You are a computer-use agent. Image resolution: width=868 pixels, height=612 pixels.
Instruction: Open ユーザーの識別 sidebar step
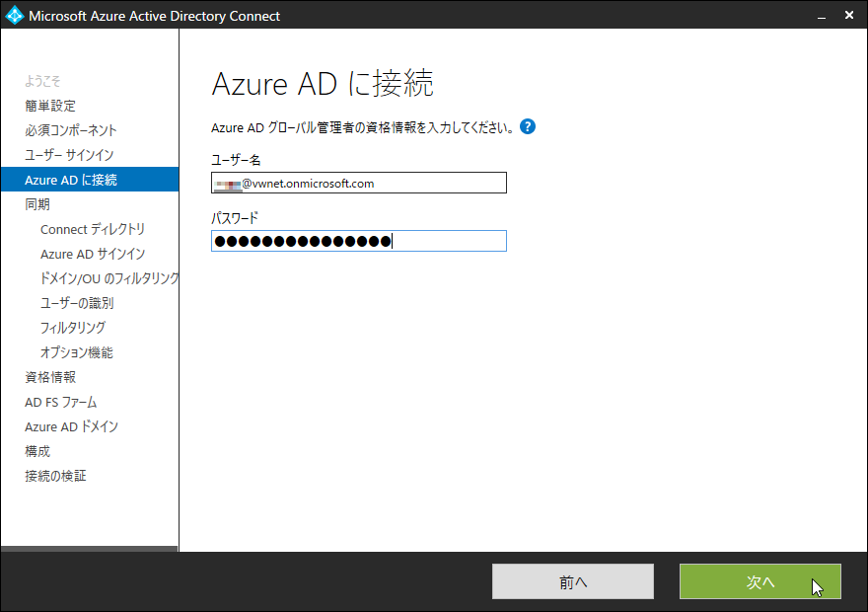76,303
